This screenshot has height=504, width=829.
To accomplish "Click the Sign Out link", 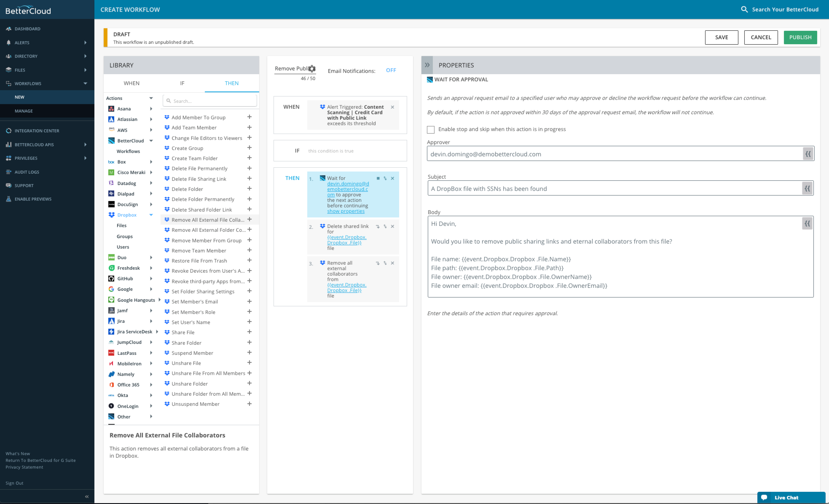I will point(14,483).
